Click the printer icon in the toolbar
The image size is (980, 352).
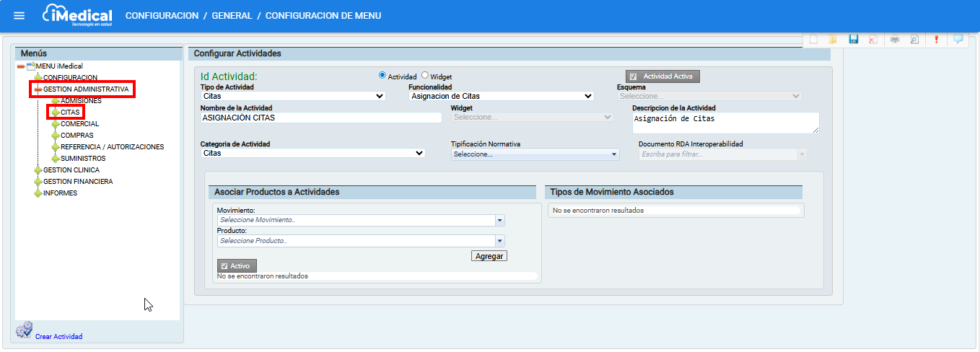895,40
